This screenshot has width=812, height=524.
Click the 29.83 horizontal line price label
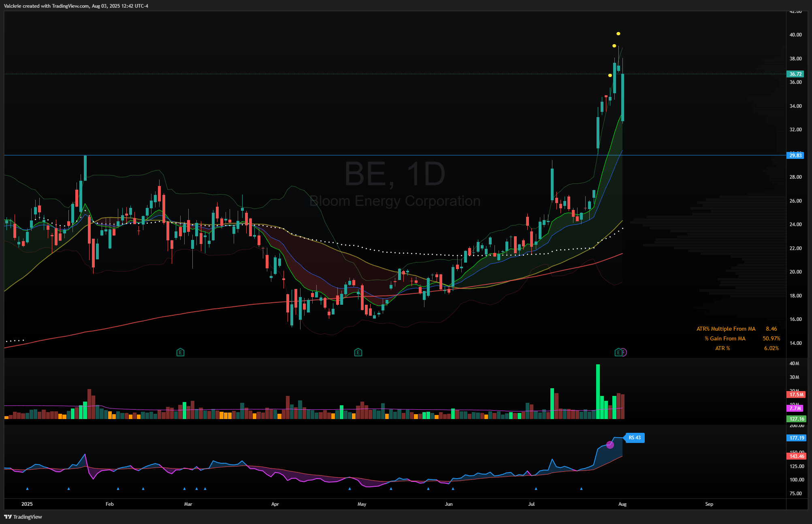pos(795,156)
